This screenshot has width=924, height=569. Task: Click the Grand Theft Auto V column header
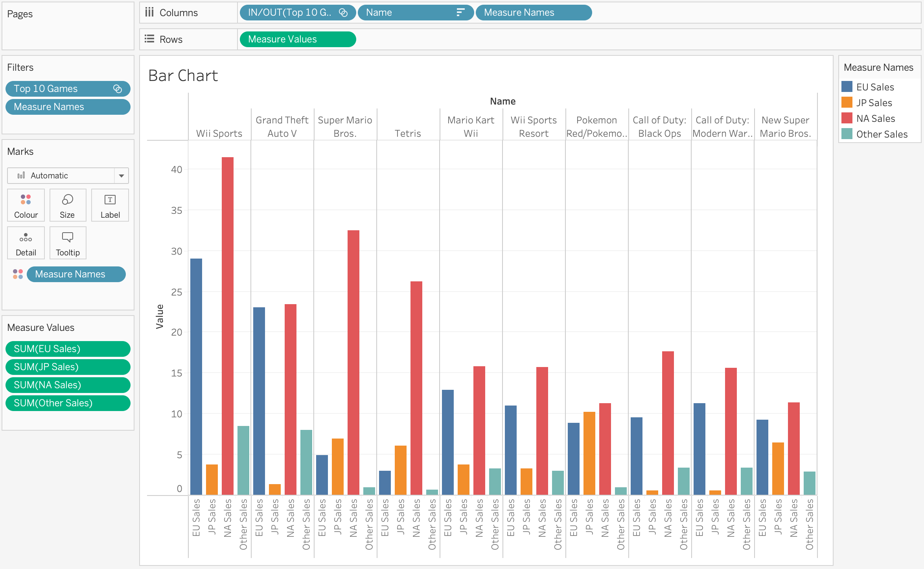click(x=282, y=127)
